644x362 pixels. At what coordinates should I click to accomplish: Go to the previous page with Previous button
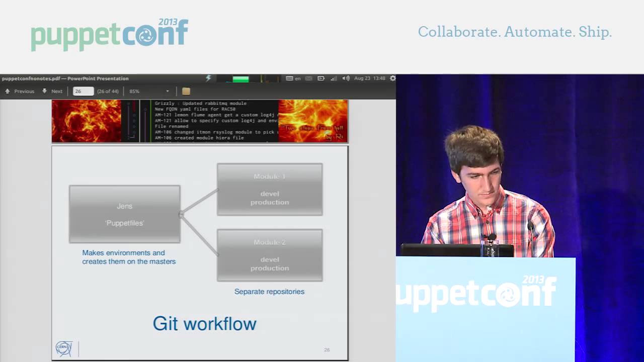(20, 92)
